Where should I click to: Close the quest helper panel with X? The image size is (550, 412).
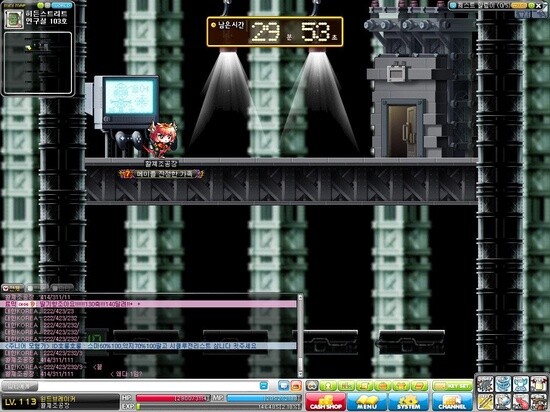(539, 6)
